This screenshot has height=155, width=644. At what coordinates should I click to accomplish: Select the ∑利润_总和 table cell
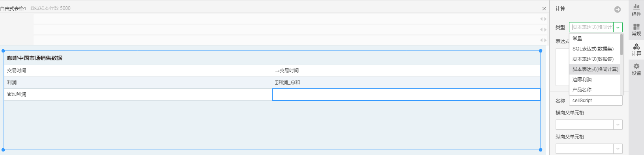pos(406,82)
